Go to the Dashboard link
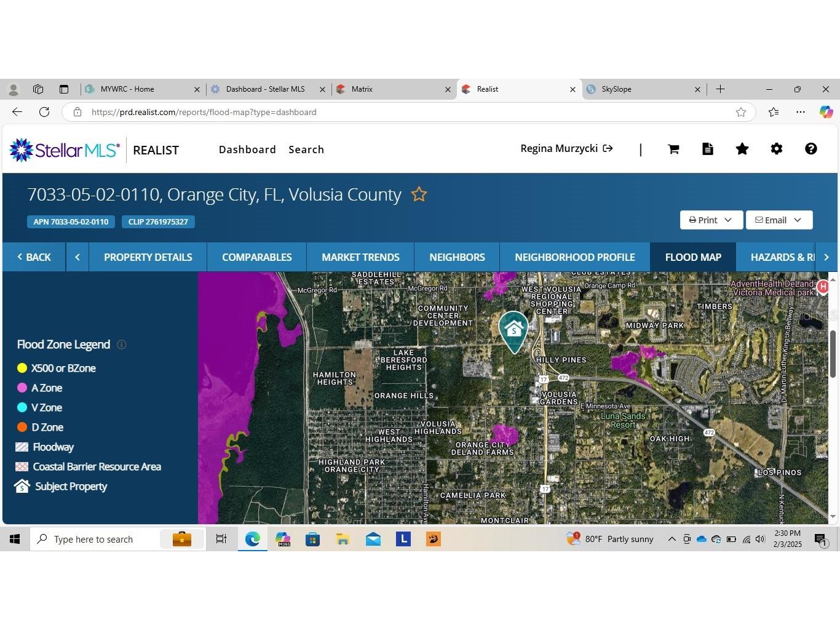This screenshot has width=840, height=630. coord(247,150)
